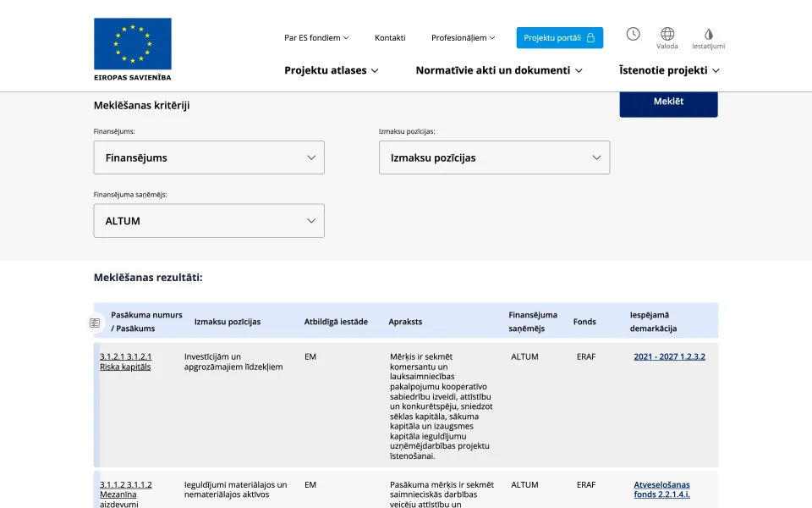Open the 3.1.1.2 Mezanīna aizdevumi link
Image resolution: width=812 pixels, height=508 pixels.
click(125, 494)
